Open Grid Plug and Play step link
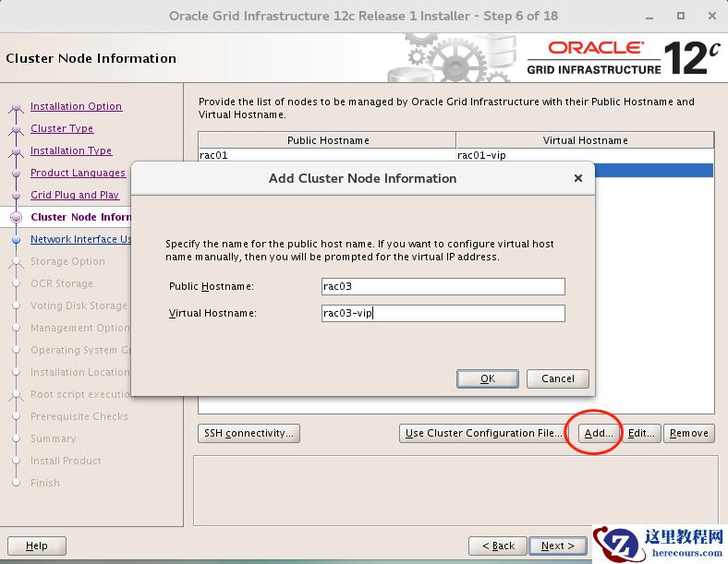728x564 pixels. tap(75, 195)
